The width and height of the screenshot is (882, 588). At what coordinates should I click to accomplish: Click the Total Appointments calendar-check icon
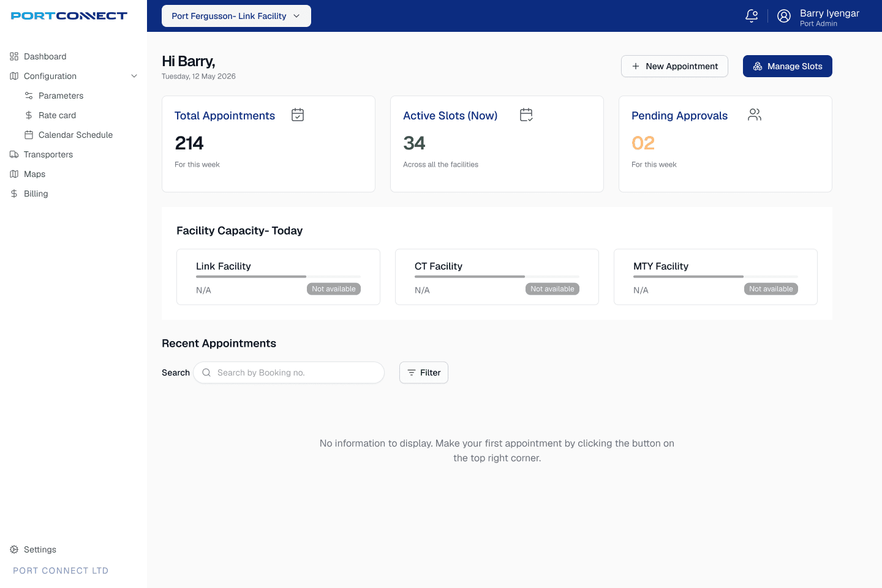(298, 115)
